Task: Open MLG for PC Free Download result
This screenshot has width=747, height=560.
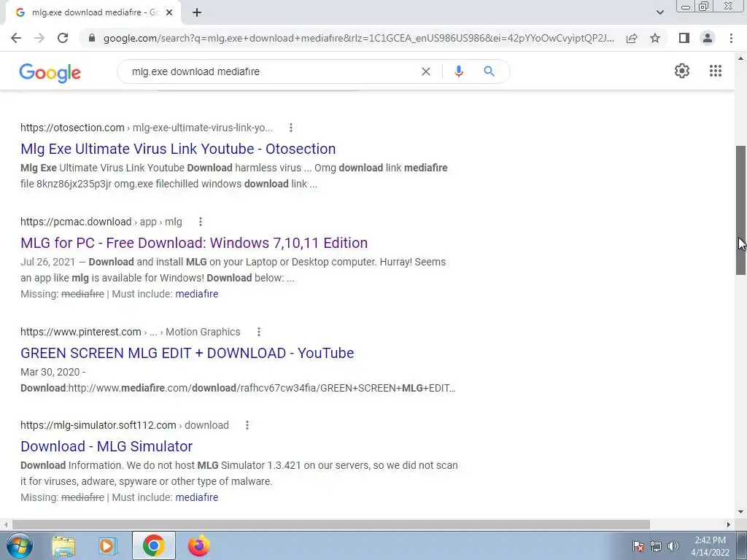Action: click(194, 243)
